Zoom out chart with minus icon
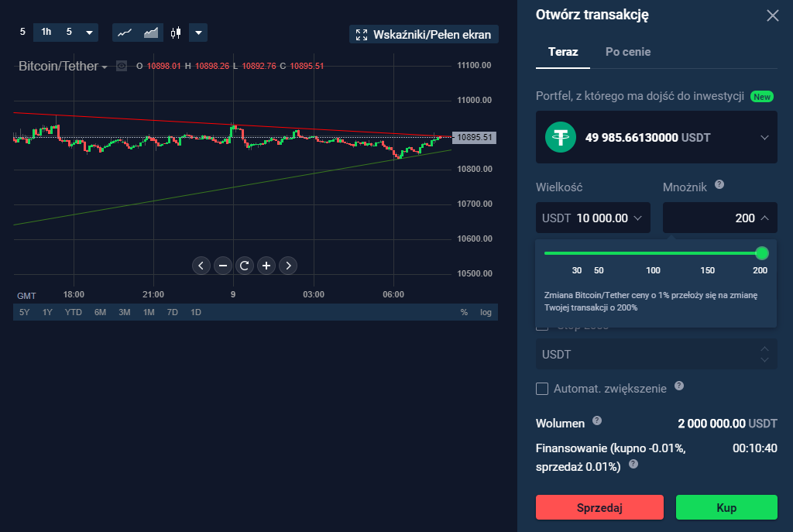 tap(223, 266)
